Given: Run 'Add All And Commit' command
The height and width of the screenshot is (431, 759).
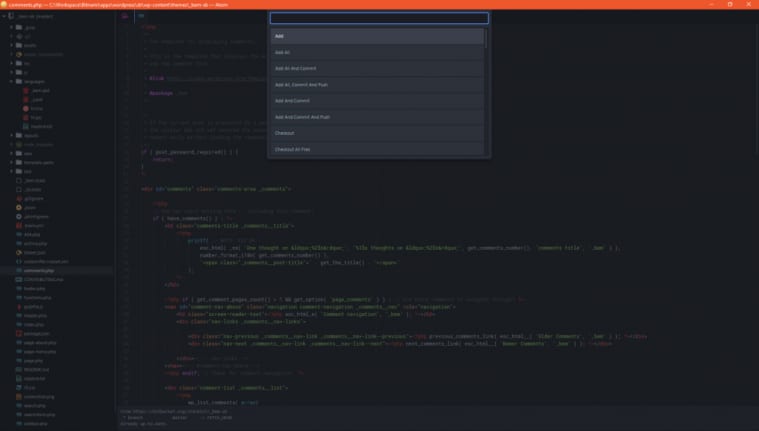Looking at the screenshot, I should [377, 68].
